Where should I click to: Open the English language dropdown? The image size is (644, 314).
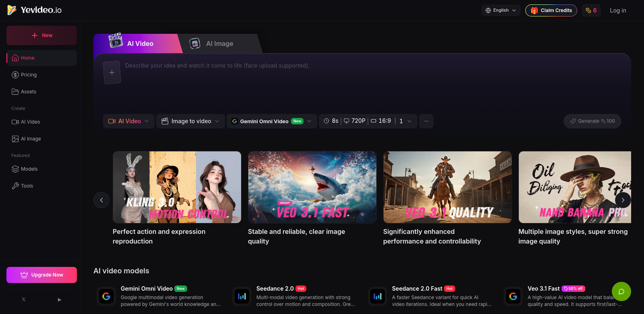[x=501, y=10]
